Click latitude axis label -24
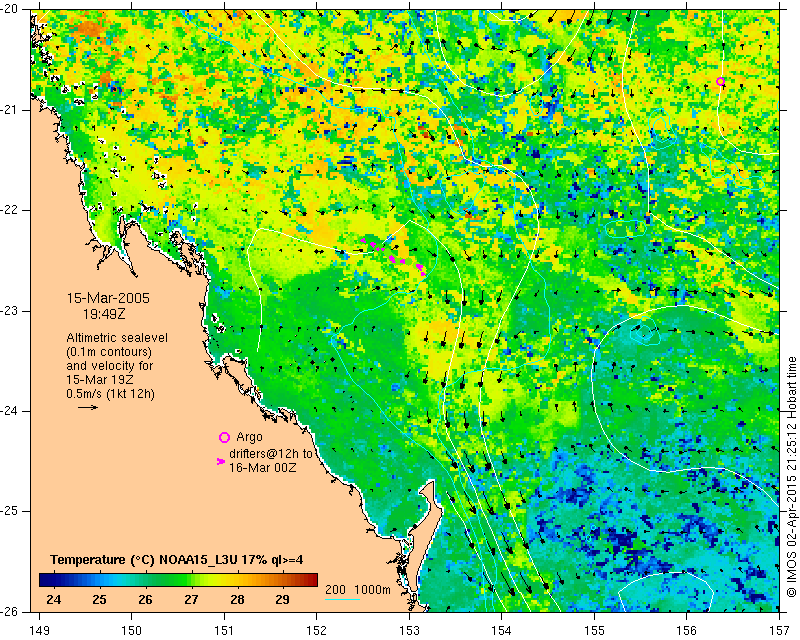The image size is (800, 640). pyautogui.click(x=10, y=411)
